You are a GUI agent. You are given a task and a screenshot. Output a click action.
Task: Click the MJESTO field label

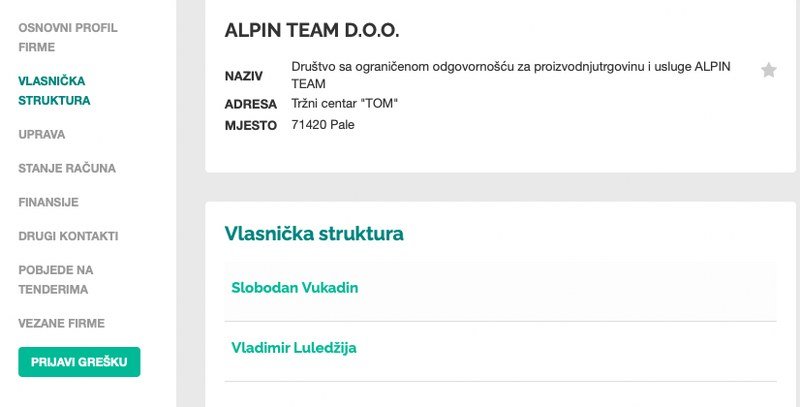pyautogui.click(x=249, y=125)
